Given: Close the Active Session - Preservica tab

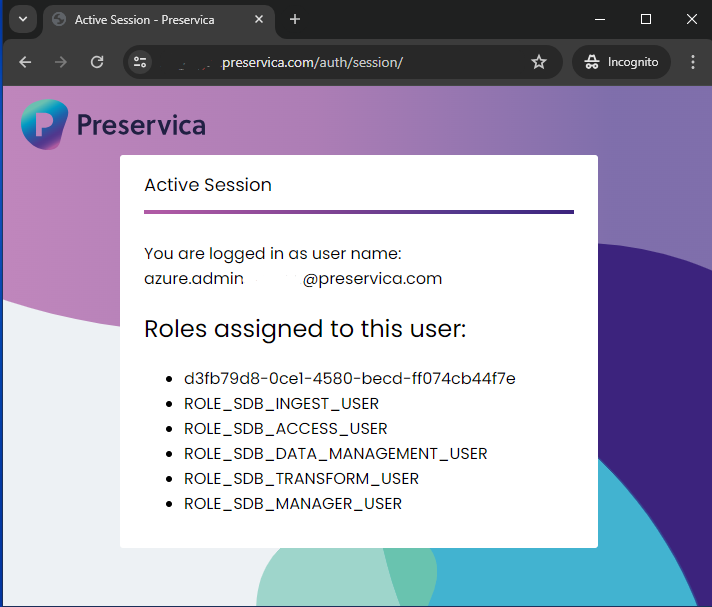Looking at the screenshot, I should tap(259, 19).
